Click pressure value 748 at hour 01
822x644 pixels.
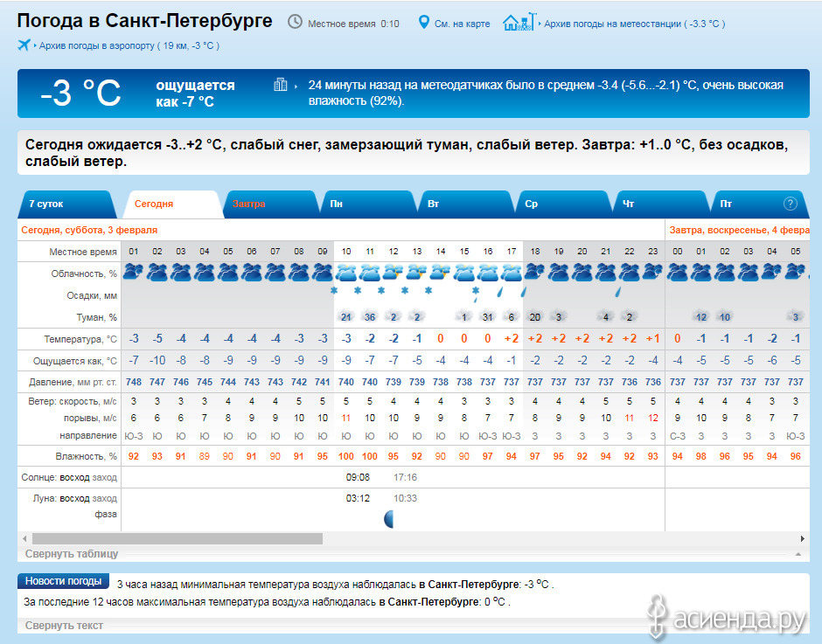click(134, 382)
